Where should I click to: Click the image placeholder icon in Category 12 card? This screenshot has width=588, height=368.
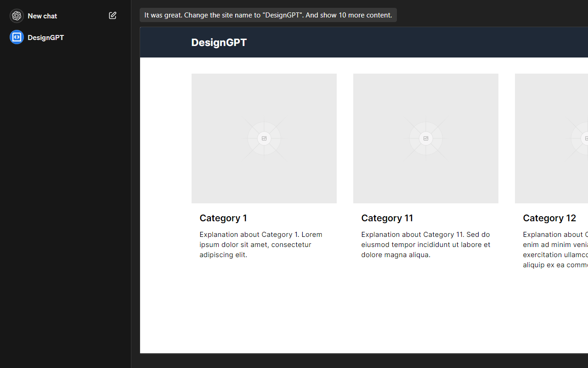point(587,138)
